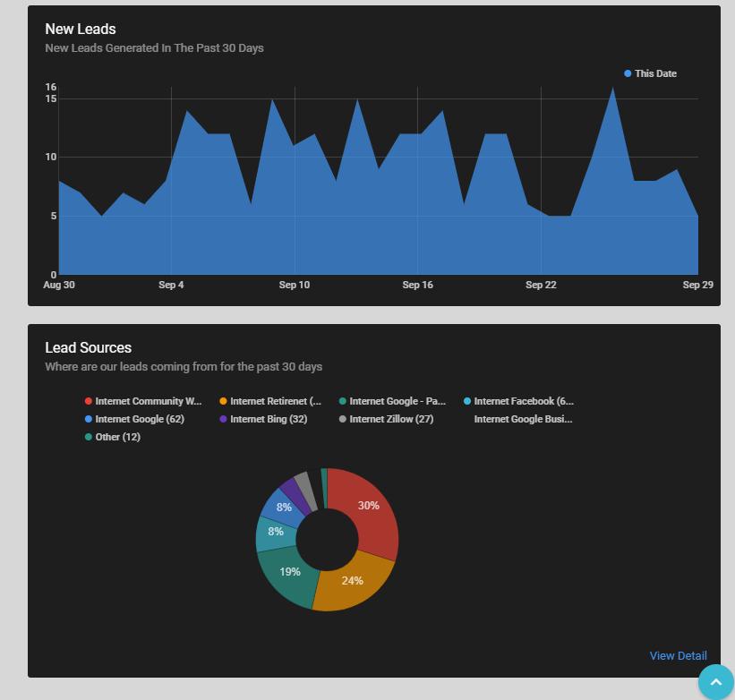Viewport: 735px width, 700px height.
Task: Click the scroll-to-top chevron button
Action: [716, 682]
